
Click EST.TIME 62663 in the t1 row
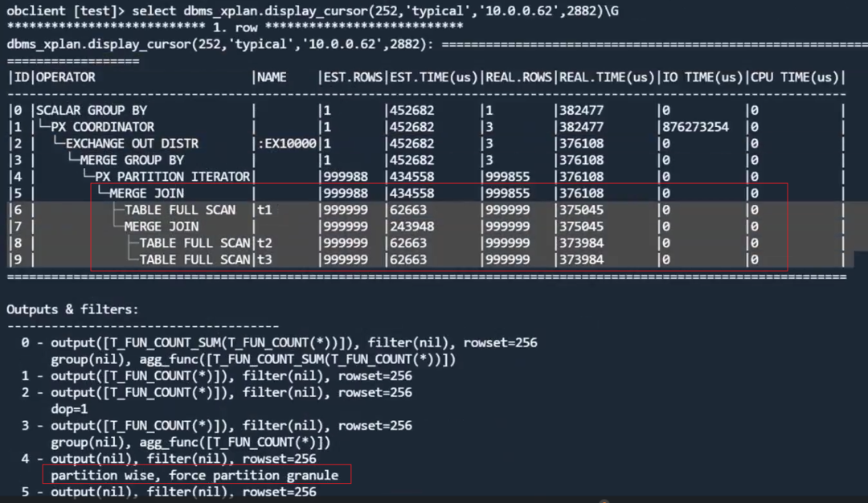tap(408, 211)
